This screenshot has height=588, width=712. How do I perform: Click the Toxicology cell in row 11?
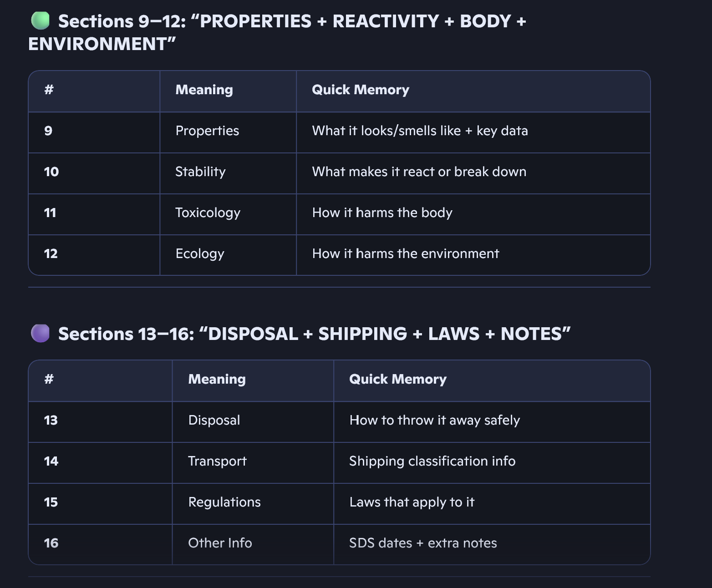click(x=208, y=213)
